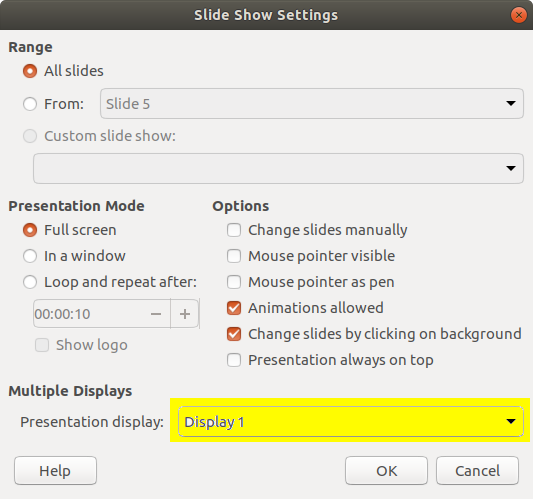
Task: Increase loop pause time with plus button
Action: [x=185, y=314]
